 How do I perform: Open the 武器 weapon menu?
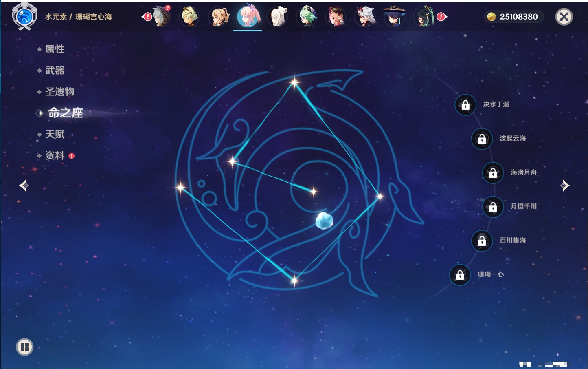tap(55, 71)
